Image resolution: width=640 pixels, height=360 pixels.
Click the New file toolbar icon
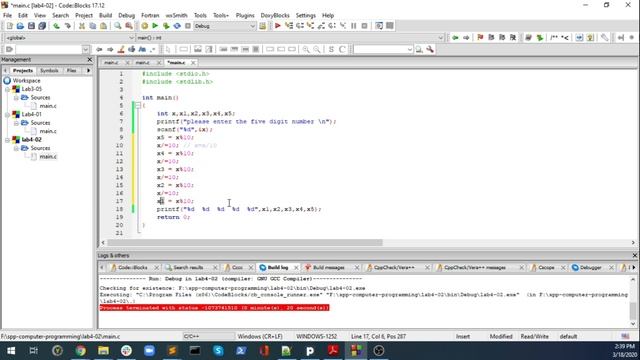click(x=9, y=26)
